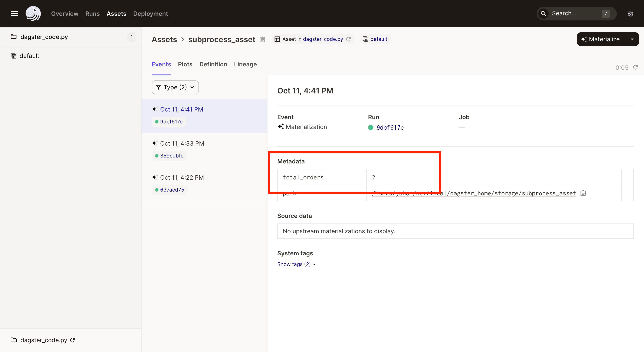Open the user settings gear
This screenshot has height=352, width=644.
coord(630,13)
